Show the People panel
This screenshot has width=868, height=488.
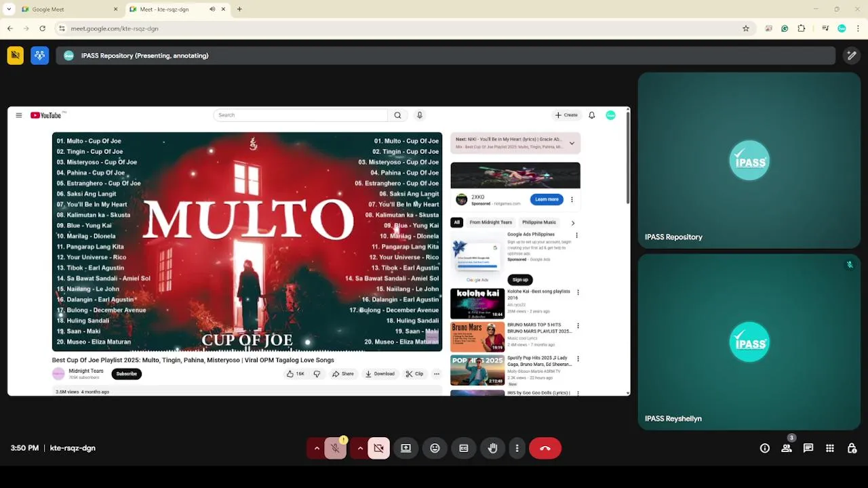click(x=787, y=448)
